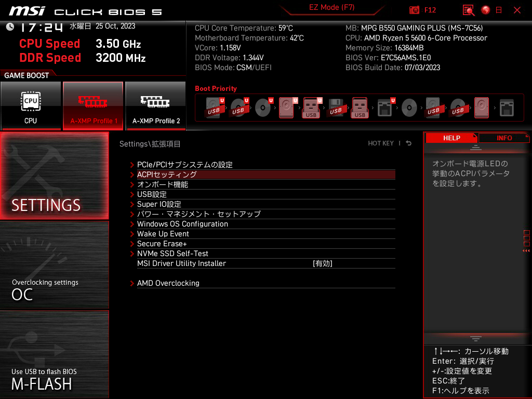532x399 pixels.
Task: Expand the AMD Overclocking section
Action: (x=169, y=283)
